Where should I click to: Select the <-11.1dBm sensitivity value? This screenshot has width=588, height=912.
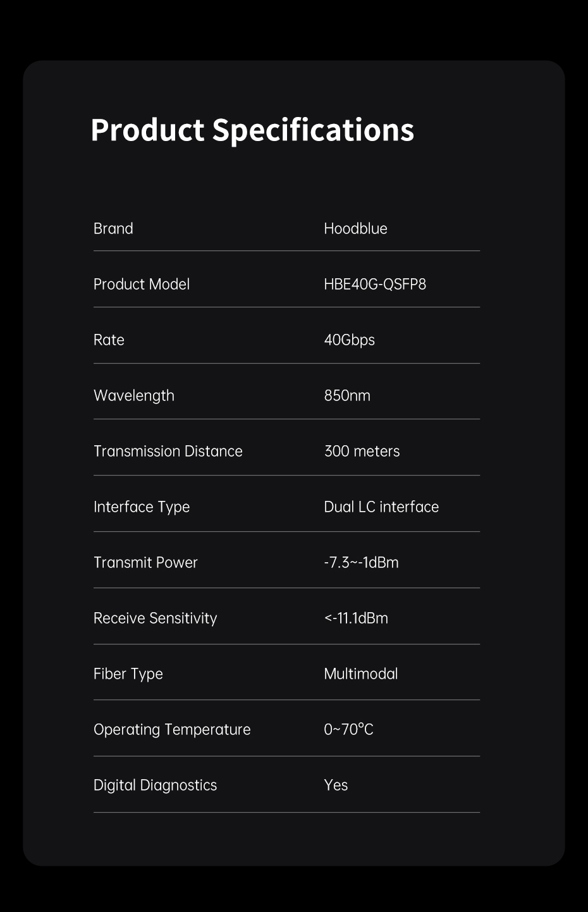(x=356, y=618)
